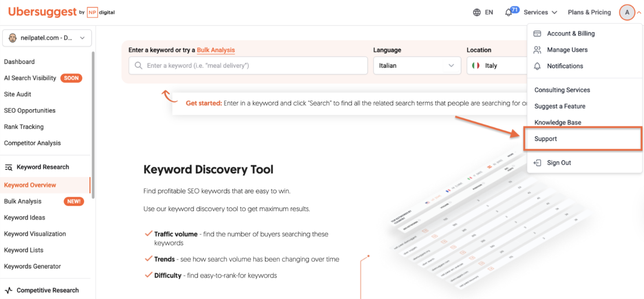Open AI Search Visibility in sidebar

pos(30,78)
